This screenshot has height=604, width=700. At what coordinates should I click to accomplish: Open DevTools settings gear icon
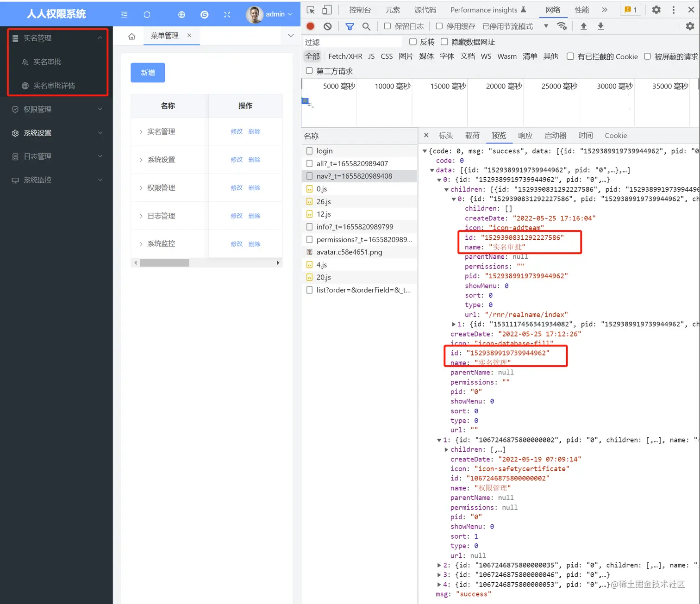tap(656, 10)
